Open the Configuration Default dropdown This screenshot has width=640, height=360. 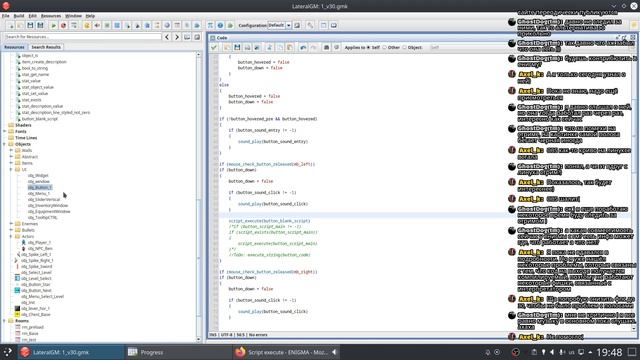pos(289,25)
